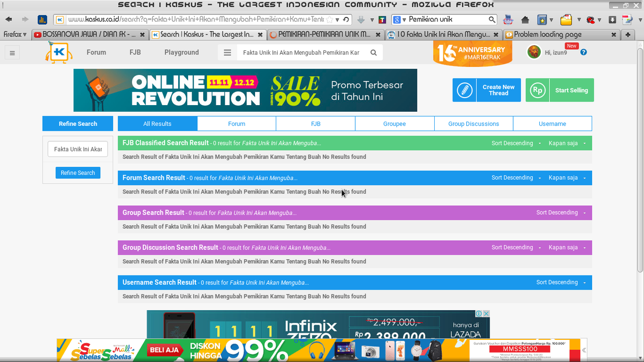This screenshot has height=362, width=644.
Task: Open Forum result Kapan saja dropdown
Action: tap(567, 178)
